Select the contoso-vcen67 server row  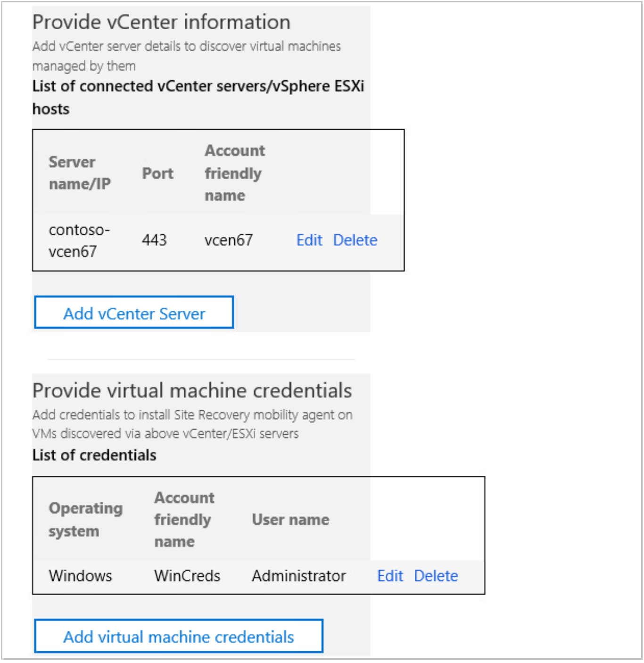coord(141,240)
